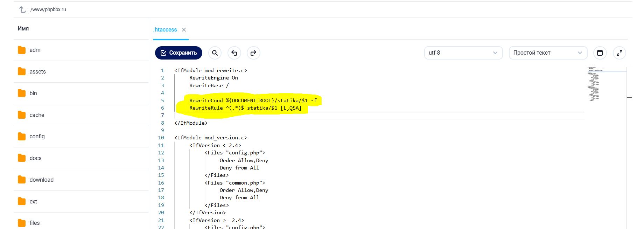
Task: Select the download folder name
Action: coord(42,180)
